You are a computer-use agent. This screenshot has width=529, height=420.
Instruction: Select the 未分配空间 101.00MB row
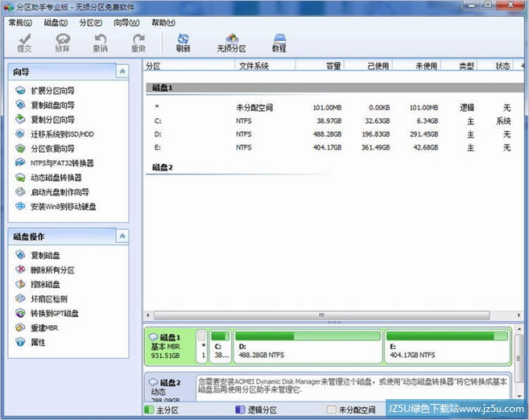pyautogui.click(x=333, y=108)
